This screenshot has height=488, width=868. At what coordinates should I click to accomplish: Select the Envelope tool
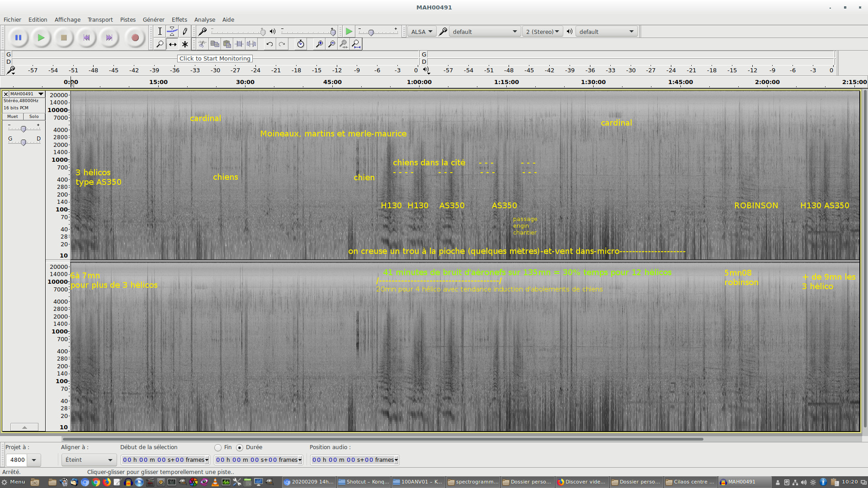pos(172,31)
